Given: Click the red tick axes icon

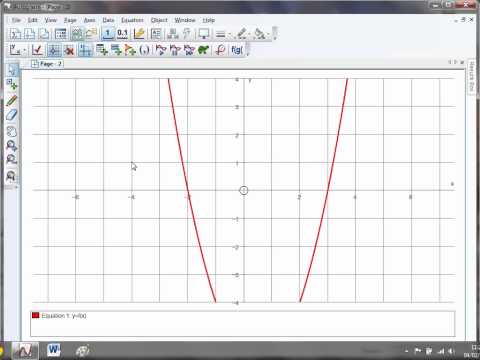Looking at the screenshot, I should pyautogui.click(x=37, y=50).
